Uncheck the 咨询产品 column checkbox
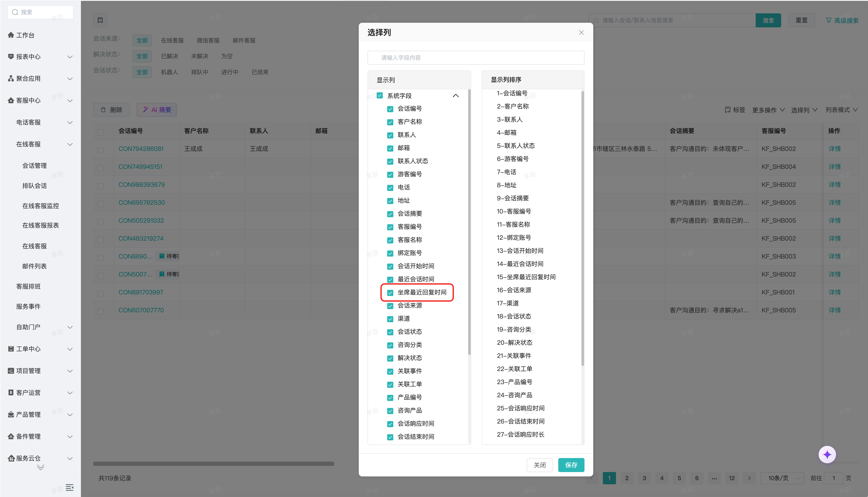 pyautogui.click(x=390, y=411)
